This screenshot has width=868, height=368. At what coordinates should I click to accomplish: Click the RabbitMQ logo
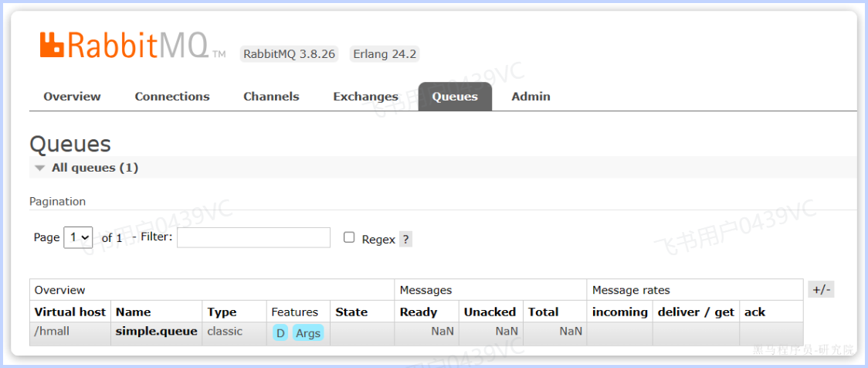click(x=133, y=46)
